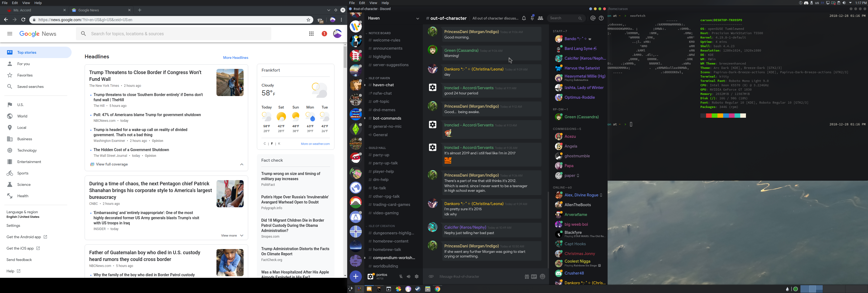The width and height of the screenshot is (868, 293).
Task: Click View full coverage link
Action: click(x=109, y=164)
